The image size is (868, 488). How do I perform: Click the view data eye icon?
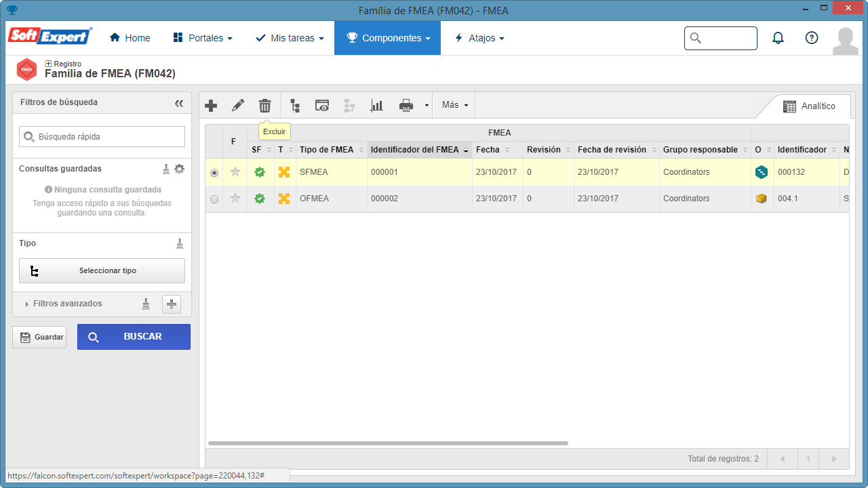[322, 105]
